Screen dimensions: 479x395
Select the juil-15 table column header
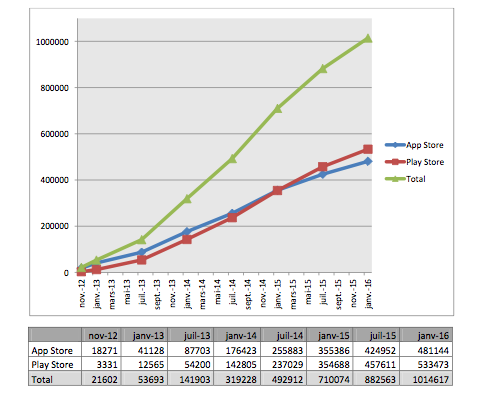377,335
